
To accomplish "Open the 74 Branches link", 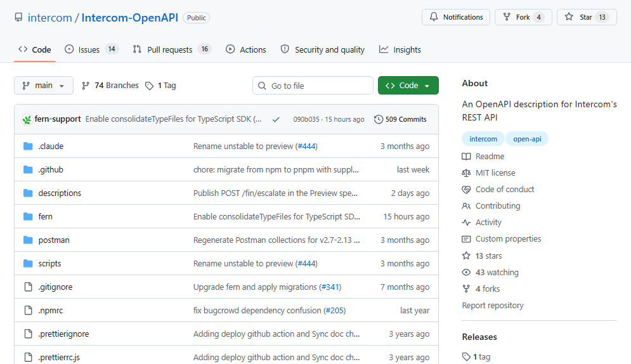I will [110, 86].
